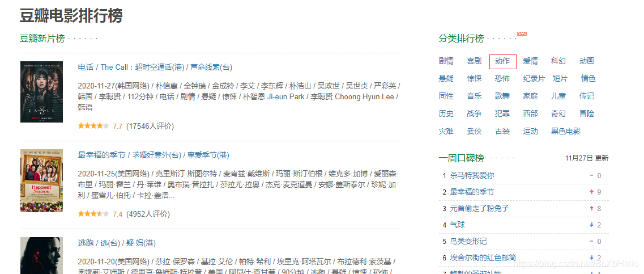Click the Happiest Season poster thumbnail
The height and width of the screenshot is (274, 644).
(41, 180)
